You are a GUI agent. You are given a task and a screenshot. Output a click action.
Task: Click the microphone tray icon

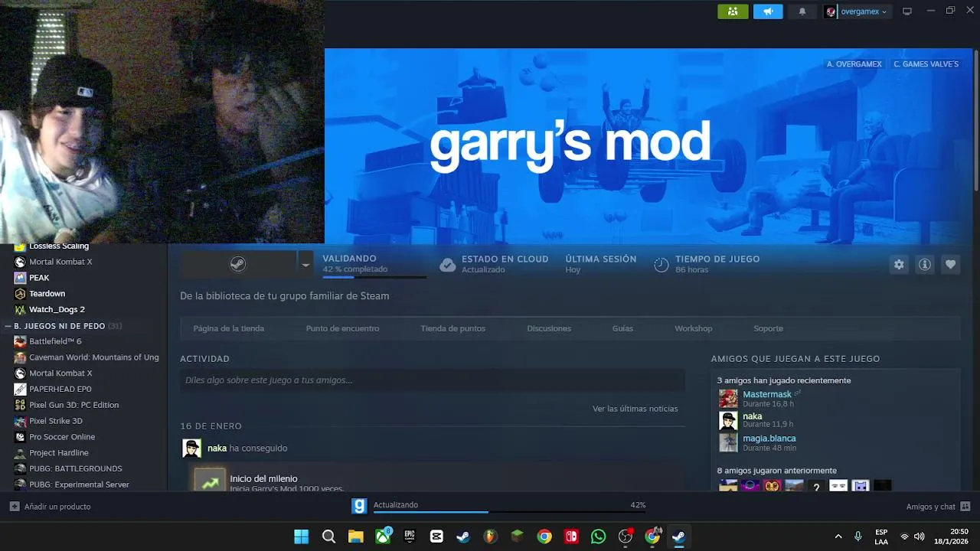tap(858, 536)
